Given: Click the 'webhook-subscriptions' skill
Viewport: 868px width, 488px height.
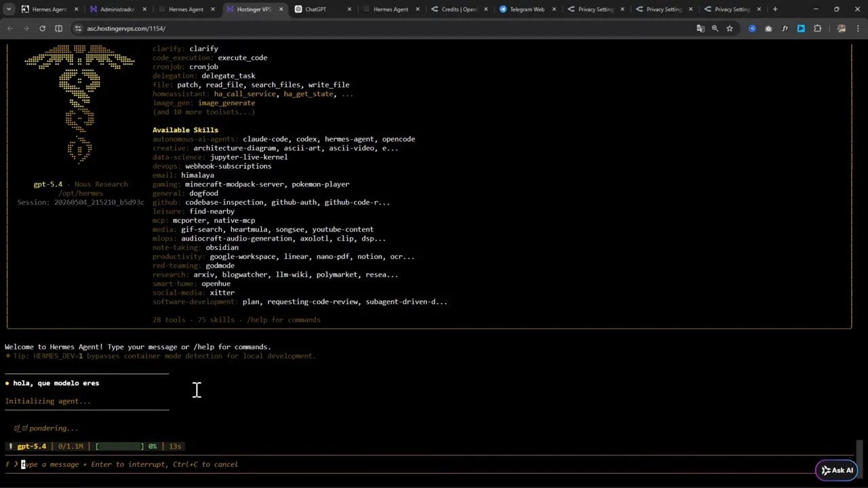Looking at the screenshot, I should click(x=228, y=166).
